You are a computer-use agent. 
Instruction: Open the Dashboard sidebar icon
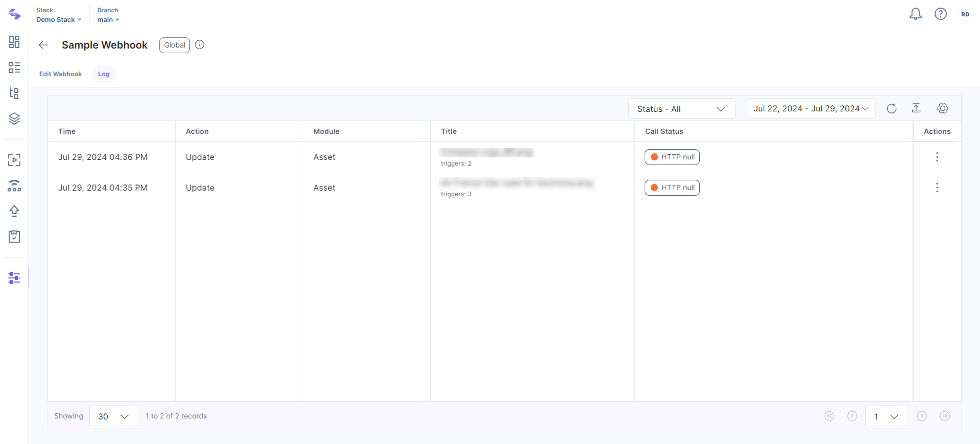click(14, 42)
